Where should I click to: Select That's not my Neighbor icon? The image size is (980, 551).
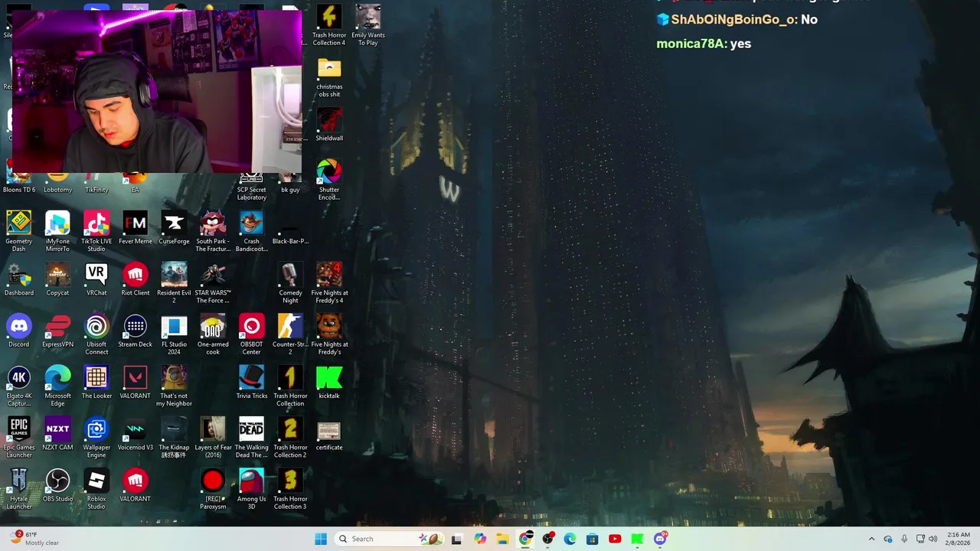click(x=174, y=386)
